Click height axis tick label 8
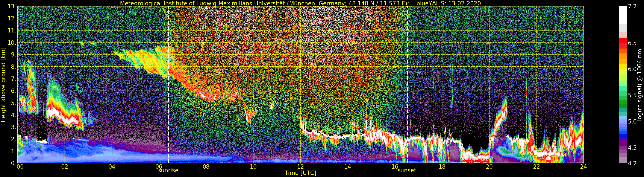644x177 pixels. 14,67
